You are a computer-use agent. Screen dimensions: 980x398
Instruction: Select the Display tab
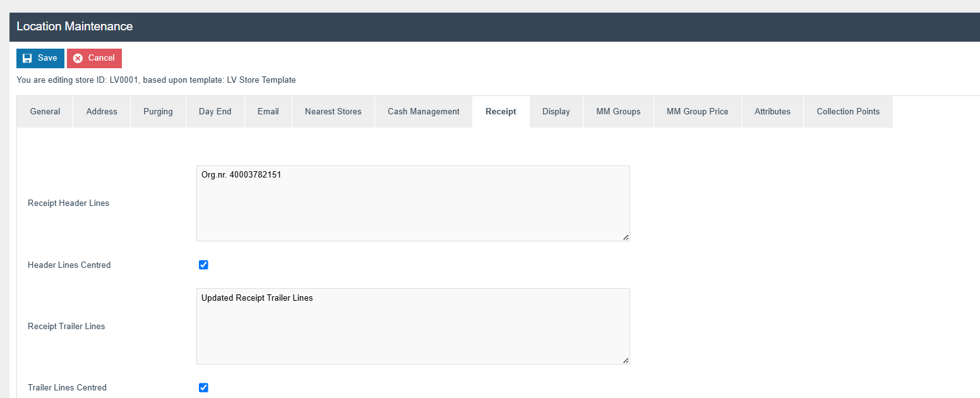556,112
